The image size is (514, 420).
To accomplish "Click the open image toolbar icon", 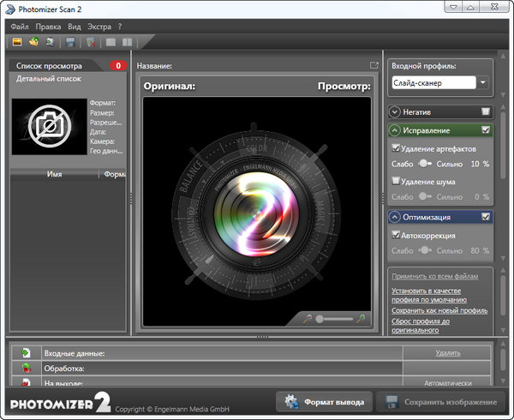I will (x=17, y=42).
